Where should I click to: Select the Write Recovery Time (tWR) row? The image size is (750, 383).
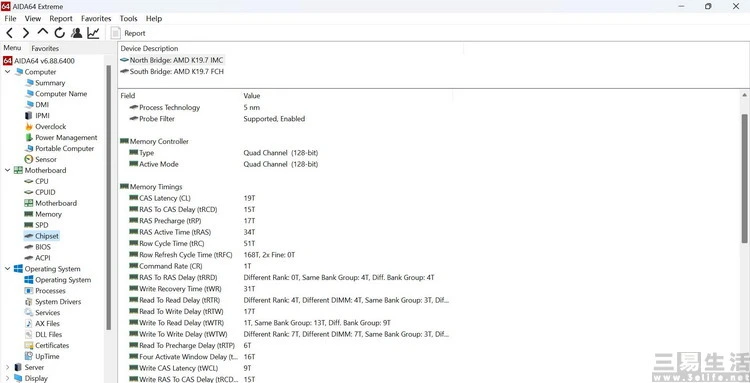[x=192, y=289]
